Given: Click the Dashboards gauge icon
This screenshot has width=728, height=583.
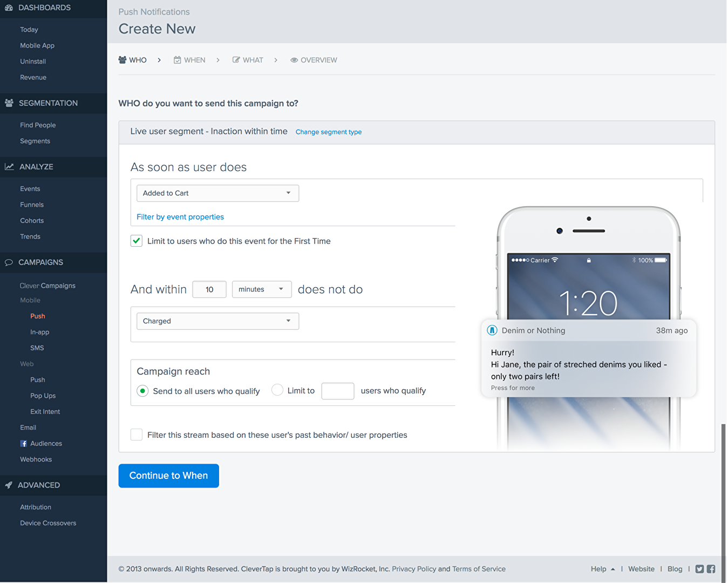Looking at the screenshot, I should [x=9, y=8].
